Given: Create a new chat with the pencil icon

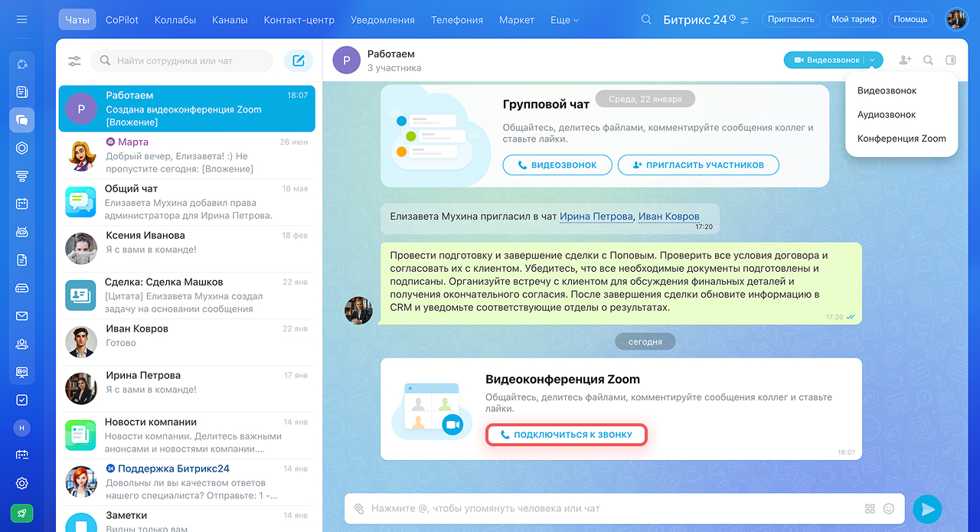Looking at the screenshot, I should pos(299,60).
